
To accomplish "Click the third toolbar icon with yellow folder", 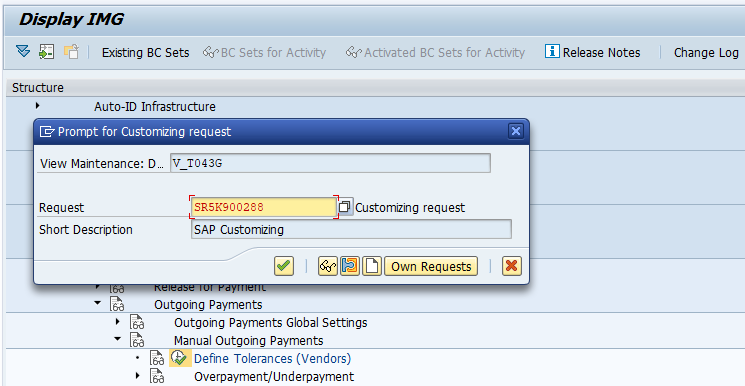I will [x=71, y=51].
